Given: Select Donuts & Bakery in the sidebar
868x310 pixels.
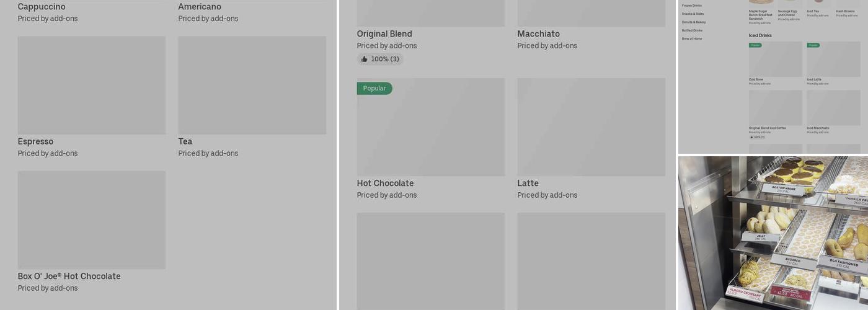Looking at the screenshot, I should [694, 22].
